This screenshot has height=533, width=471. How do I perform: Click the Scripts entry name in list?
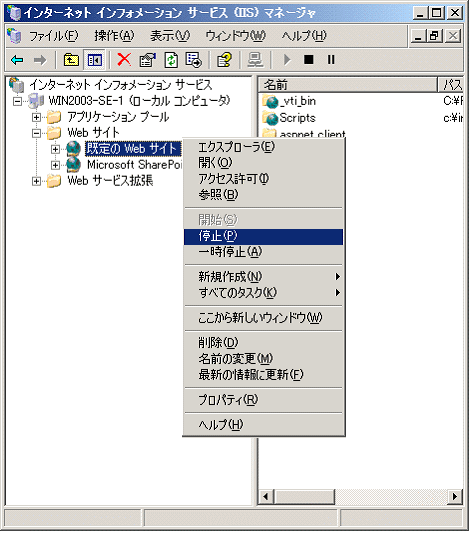point(297,118)
